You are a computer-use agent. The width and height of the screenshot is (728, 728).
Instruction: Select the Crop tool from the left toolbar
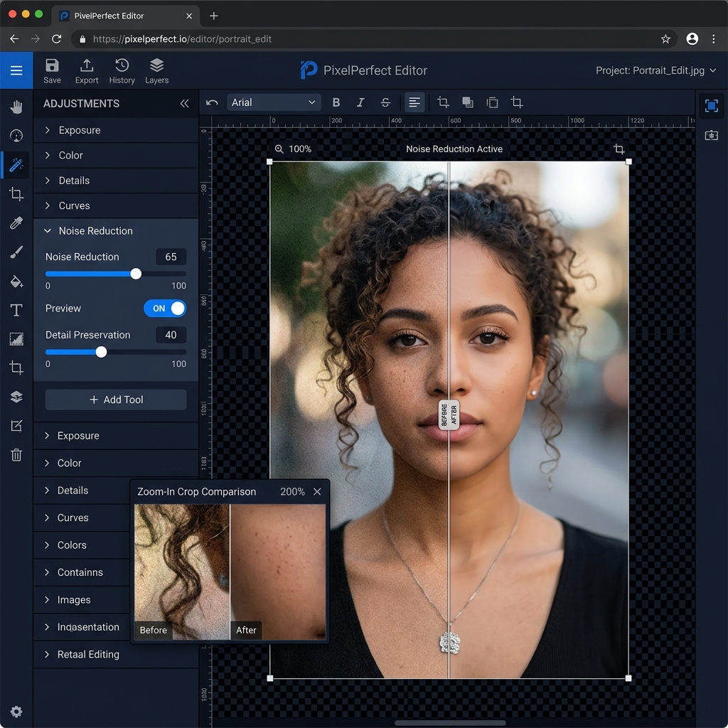pos(16,193)
